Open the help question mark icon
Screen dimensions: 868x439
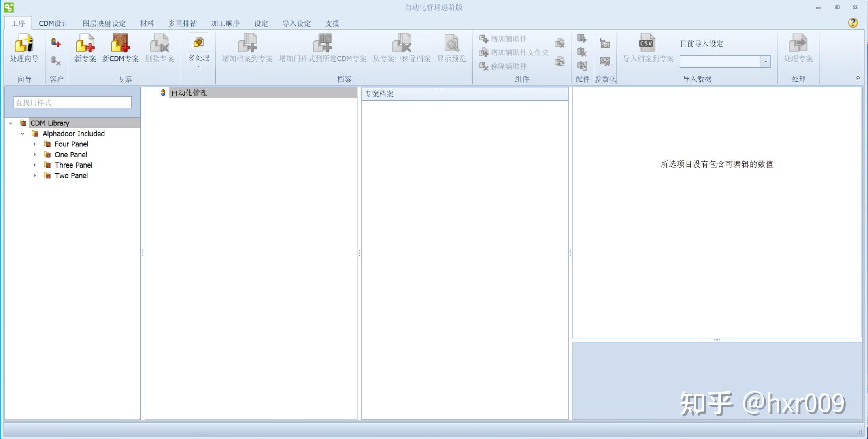[x=853, y=23]
